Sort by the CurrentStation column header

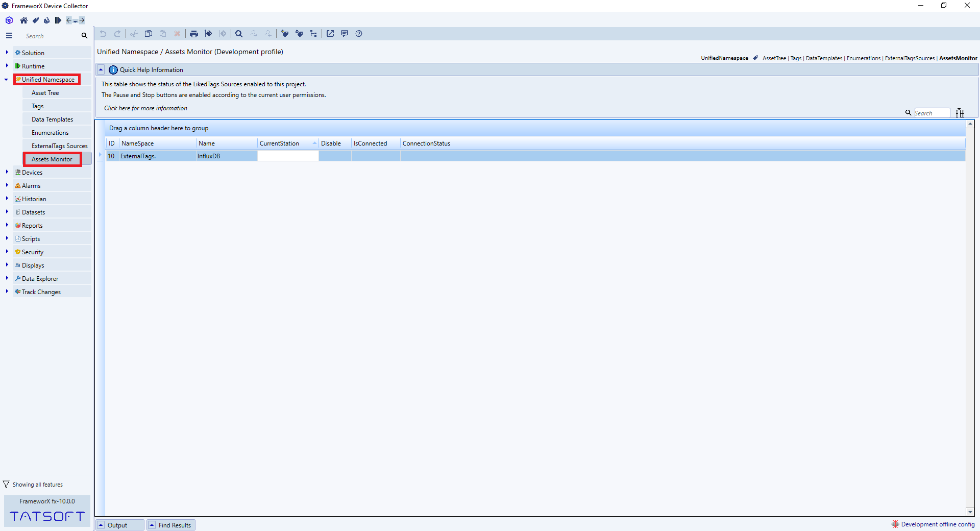click(x=280, y=143)
